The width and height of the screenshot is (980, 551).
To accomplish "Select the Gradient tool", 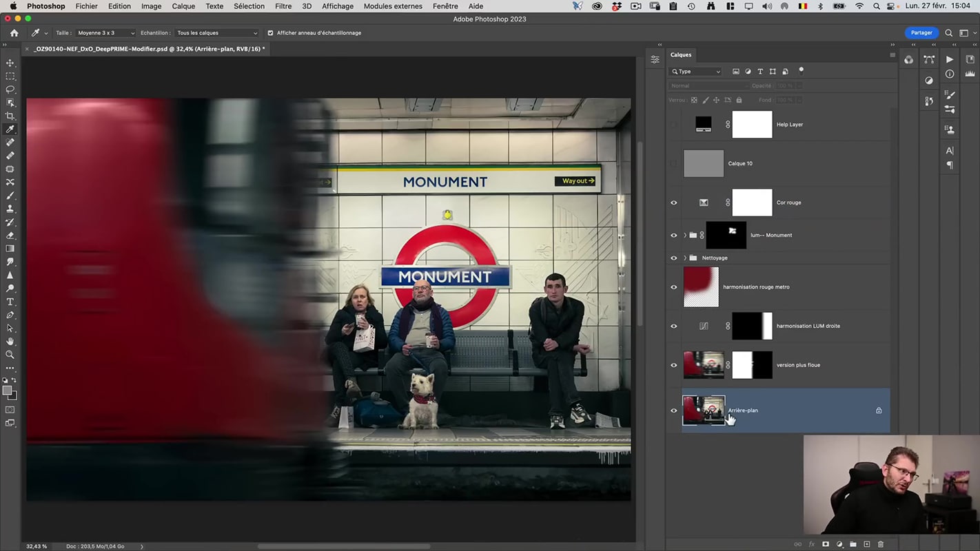I will click(x=10, y=249).
